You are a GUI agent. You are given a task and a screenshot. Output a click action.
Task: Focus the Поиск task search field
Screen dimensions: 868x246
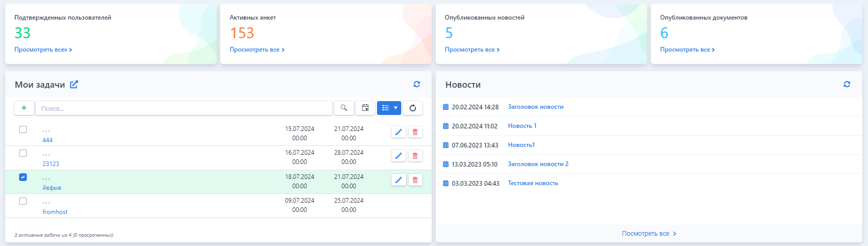click(x=184, y=108)
